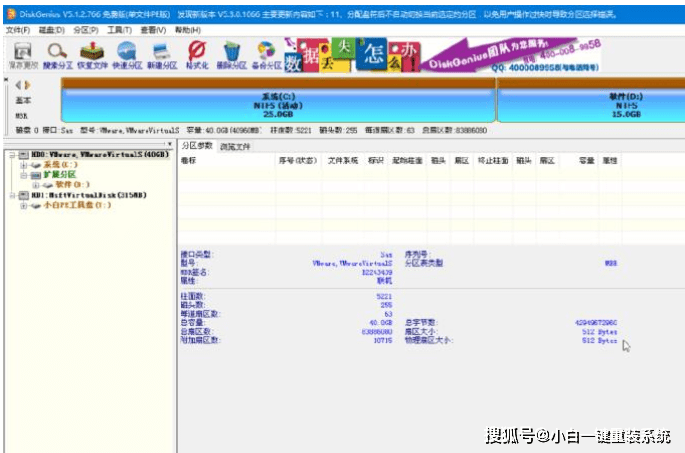Sort by the 标识 column header
The width and height of the screenshot is (685, 453).
[376, 161]
